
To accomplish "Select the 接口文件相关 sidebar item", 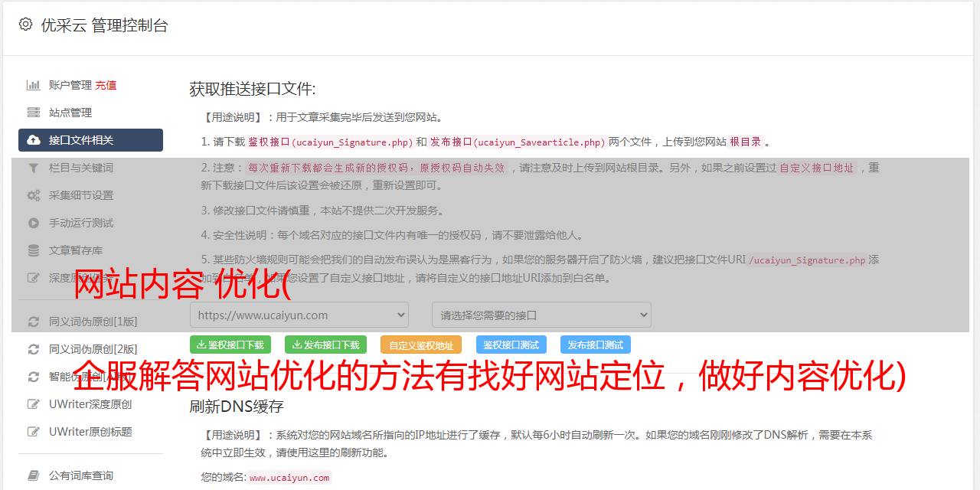I will 90,140.
